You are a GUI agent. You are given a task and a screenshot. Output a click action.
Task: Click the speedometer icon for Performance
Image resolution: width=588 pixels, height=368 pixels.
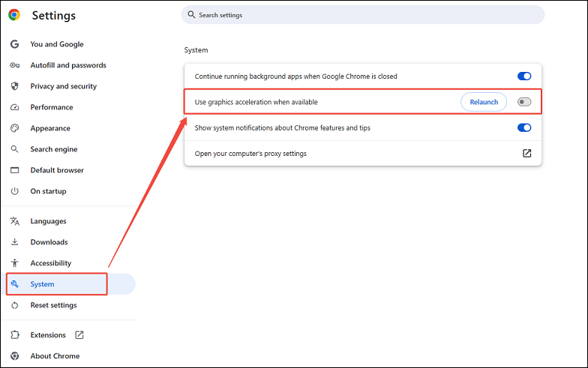(15, 107)
